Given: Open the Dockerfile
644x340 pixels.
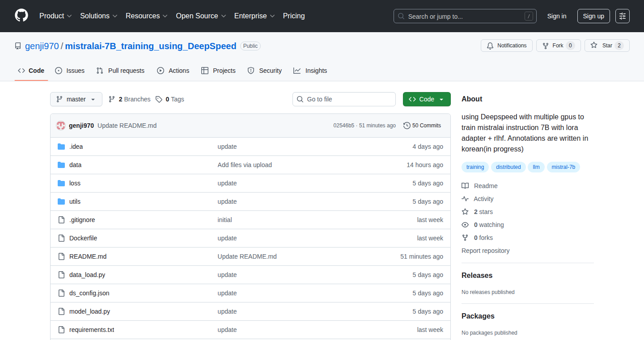Looking at the screenshot, I should [83, 238].
